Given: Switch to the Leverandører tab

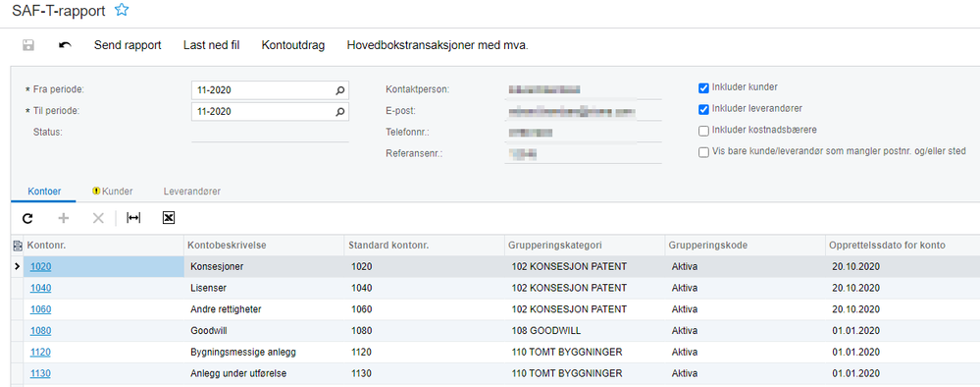Looking at the screenshot, I should (192, 191).
